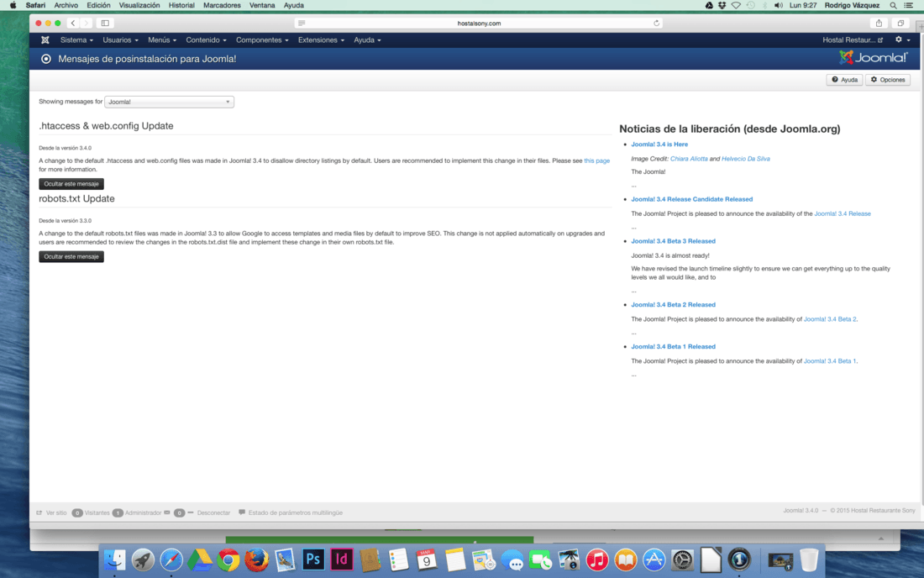Click the Dropbox menu bar icon

722,5
